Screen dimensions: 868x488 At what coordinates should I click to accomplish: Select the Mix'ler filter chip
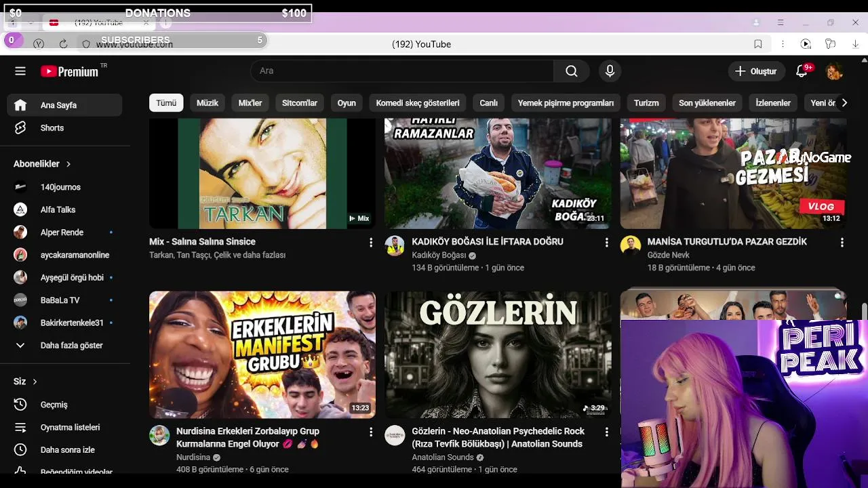250,103
